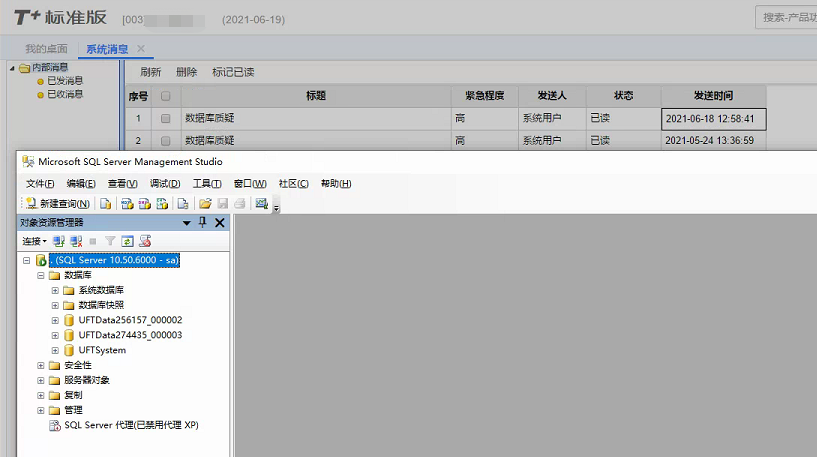Click the Database Engine Query icon

pos(106,204)
